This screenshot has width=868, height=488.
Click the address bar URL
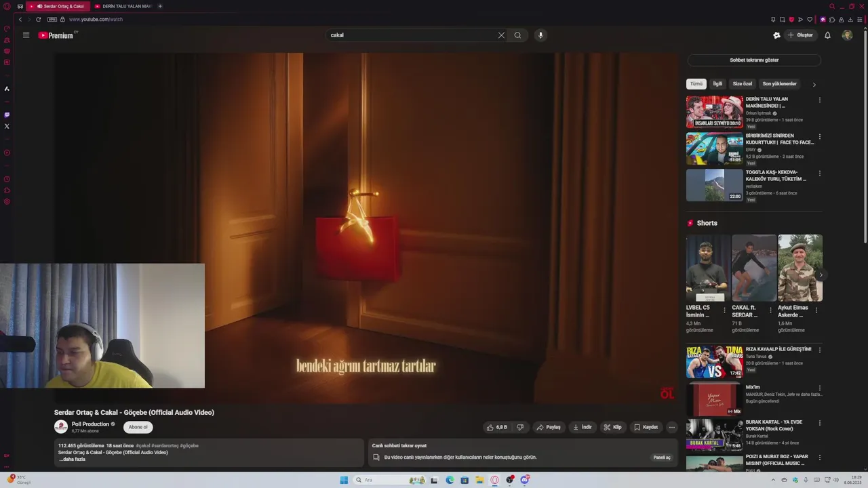[x=96, y=20]
